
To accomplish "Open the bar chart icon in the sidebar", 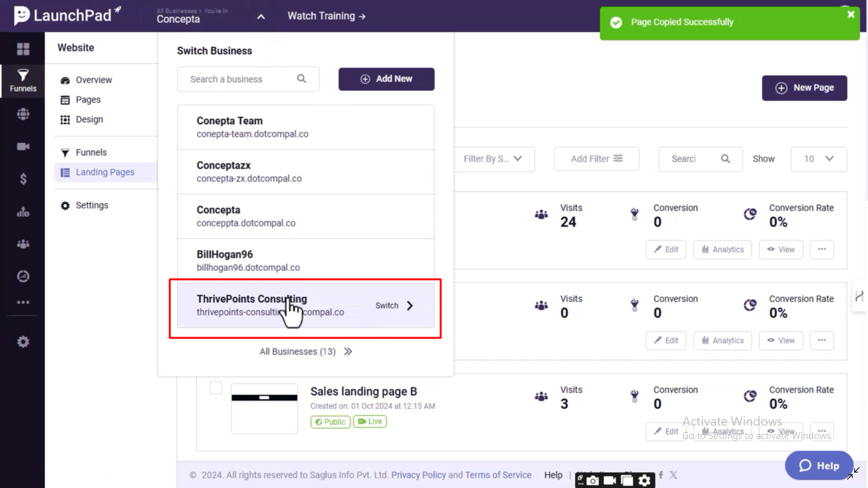I will click(x=23, y=212).
